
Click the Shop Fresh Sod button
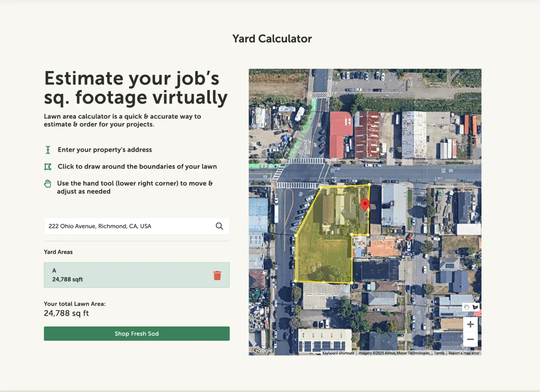tap(137, 334)
